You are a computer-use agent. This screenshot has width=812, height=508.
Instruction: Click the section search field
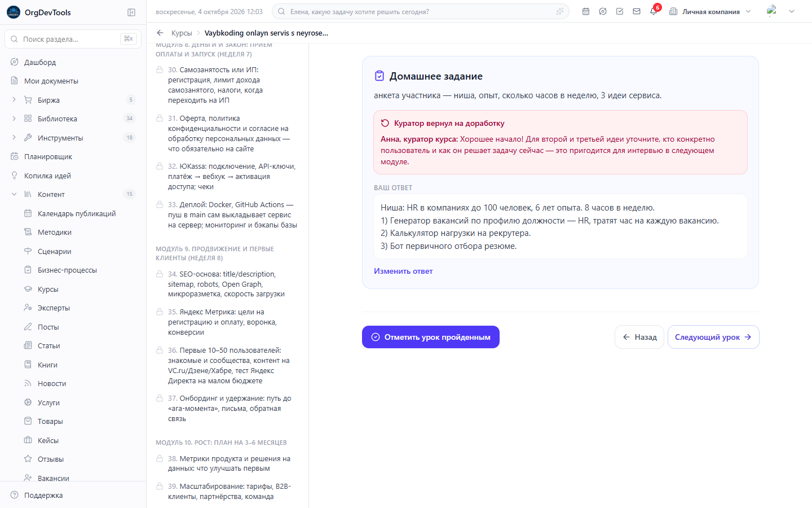(x=73, y=39)
